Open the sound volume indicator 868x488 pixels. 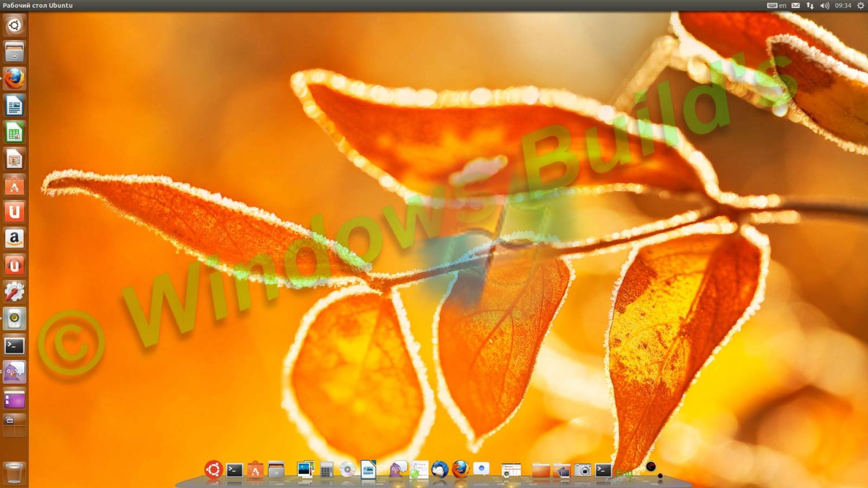click(x=825, y=5)
